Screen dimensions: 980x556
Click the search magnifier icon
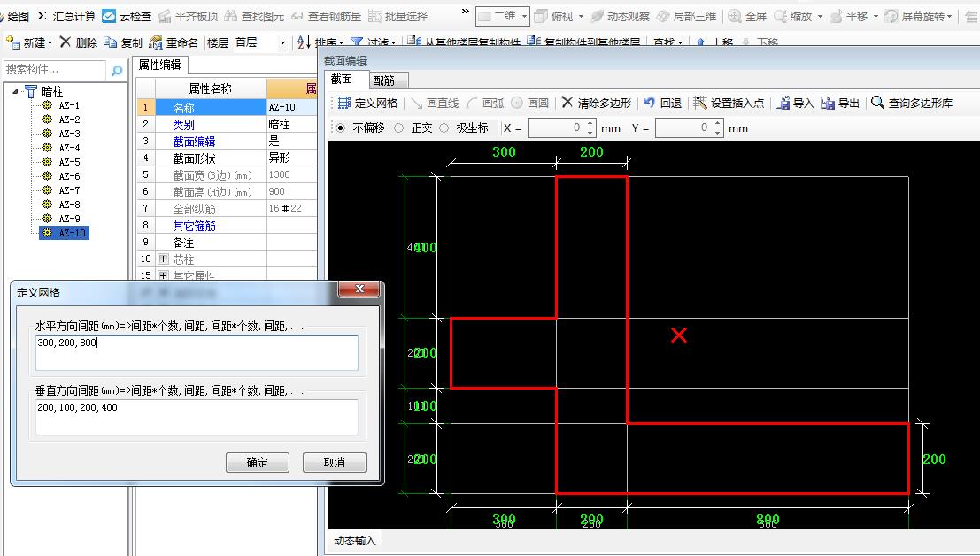[x=117, y=70]
